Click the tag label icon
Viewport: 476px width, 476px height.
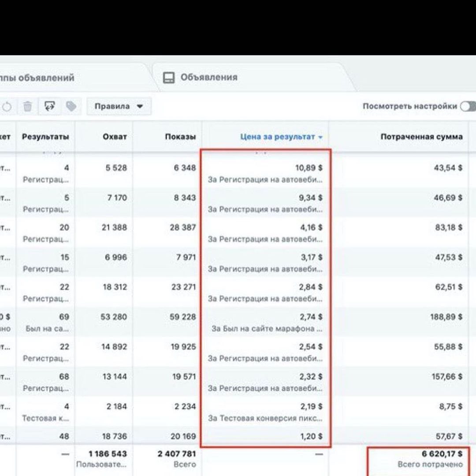[71, 106]
